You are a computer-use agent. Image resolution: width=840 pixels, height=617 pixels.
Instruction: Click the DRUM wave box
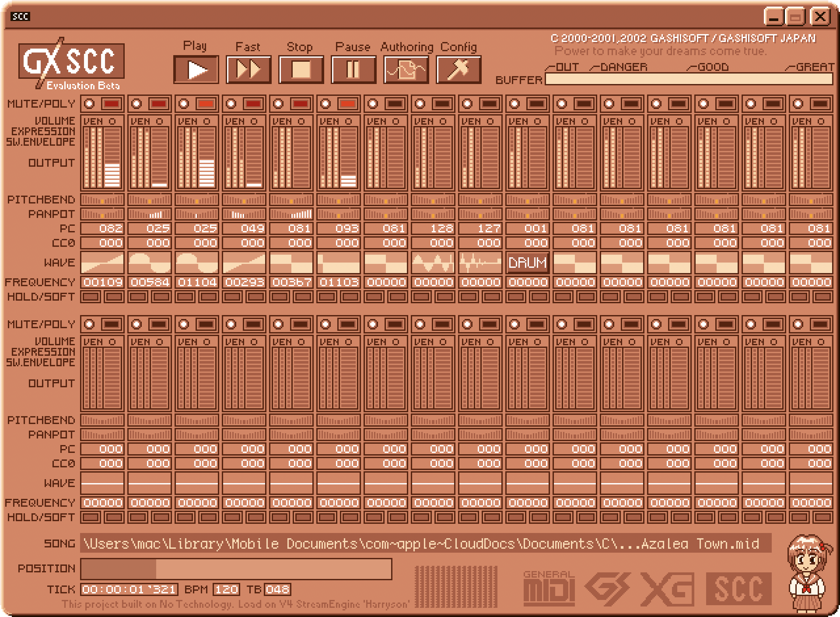[527, 263]
